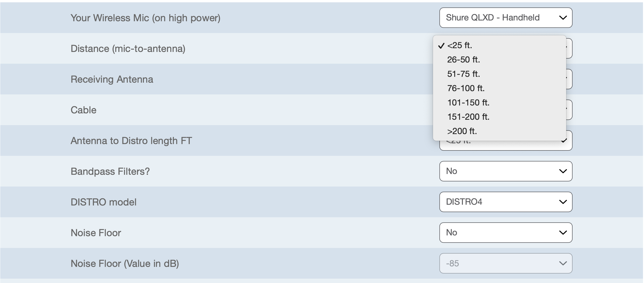The width and height of the screenshot is (644, 283).
Task: Open the Shure QLXD - Handheld mic dropdown
Action: pos(505,18)
